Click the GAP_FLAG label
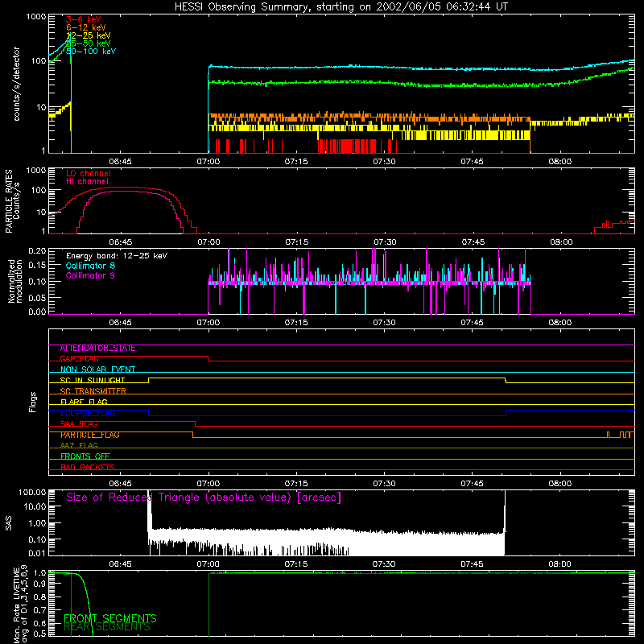 tap(79, 358)
